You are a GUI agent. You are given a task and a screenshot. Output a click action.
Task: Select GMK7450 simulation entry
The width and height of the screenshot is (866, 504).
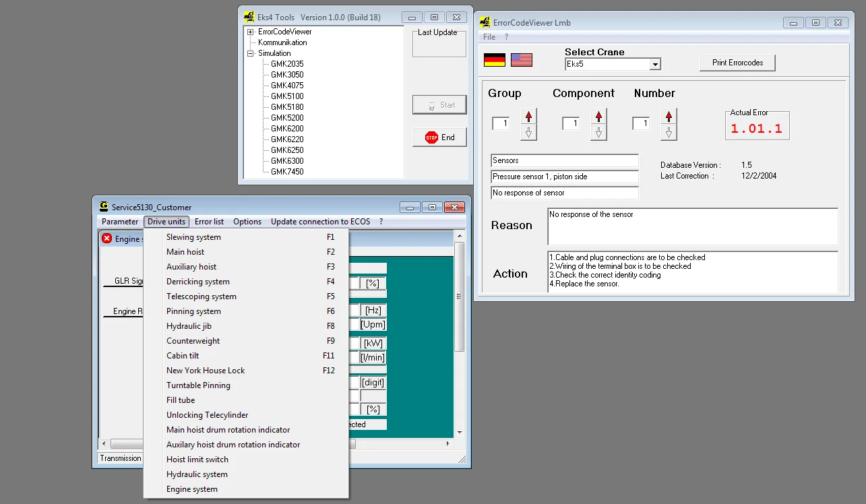point(287,172)
